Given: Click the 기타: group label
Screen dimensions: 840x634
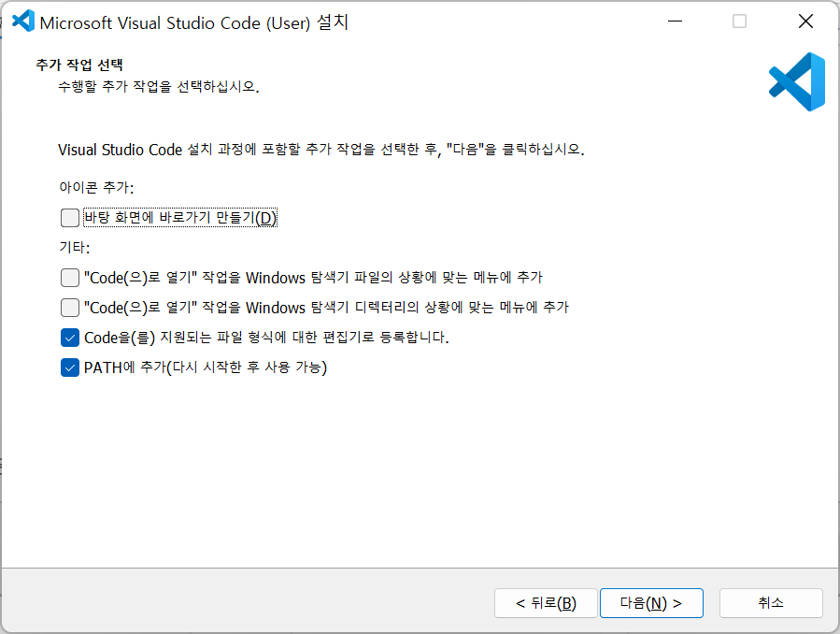Looking at the screenshot, I should point(75,248).
